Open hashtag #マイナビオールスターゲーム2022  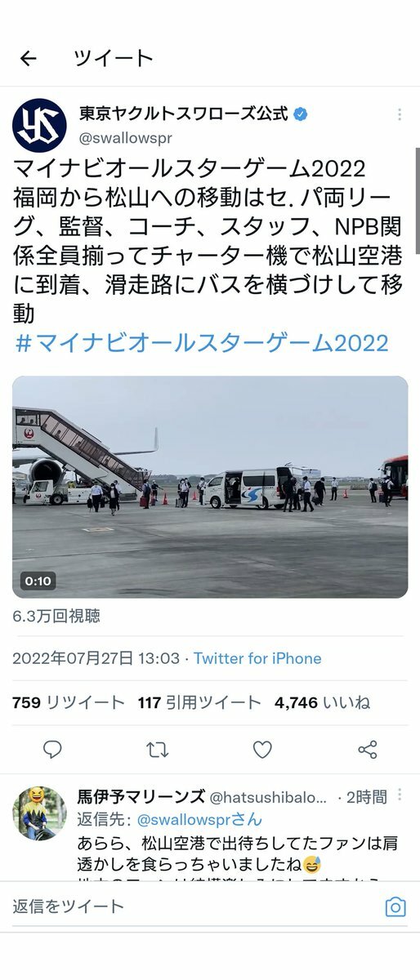(x=202, y=342)
